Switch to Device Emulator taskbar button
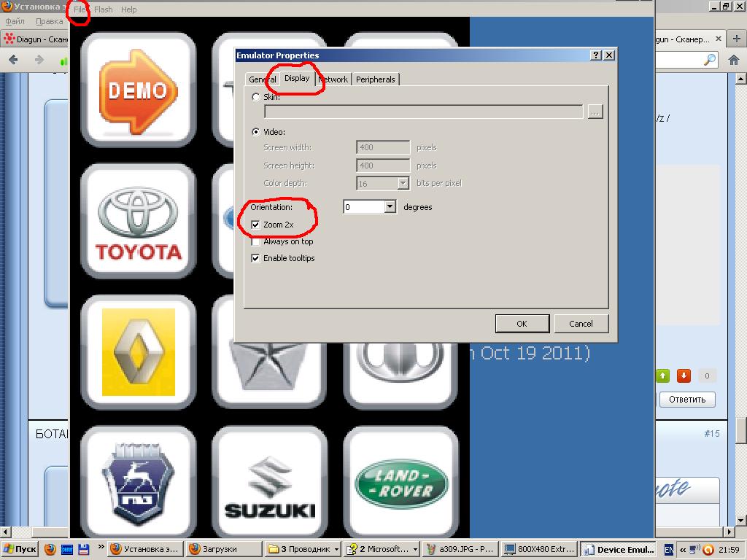This screenshot has height=560, width=747. point(619,550)
